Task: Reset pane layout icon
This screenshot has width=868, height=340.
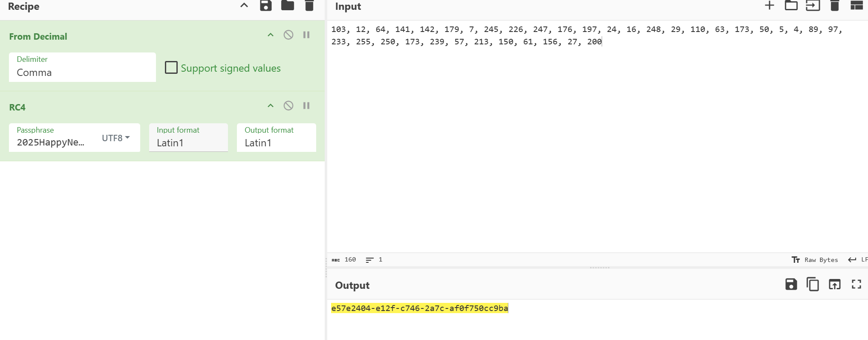Action: (x=856, y=6)
